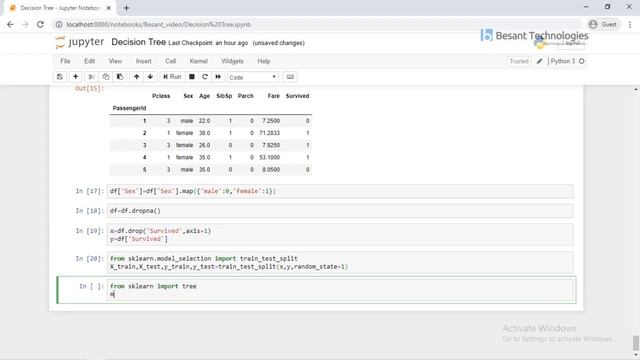Click the Fare value 71.2833

(269, 133)
